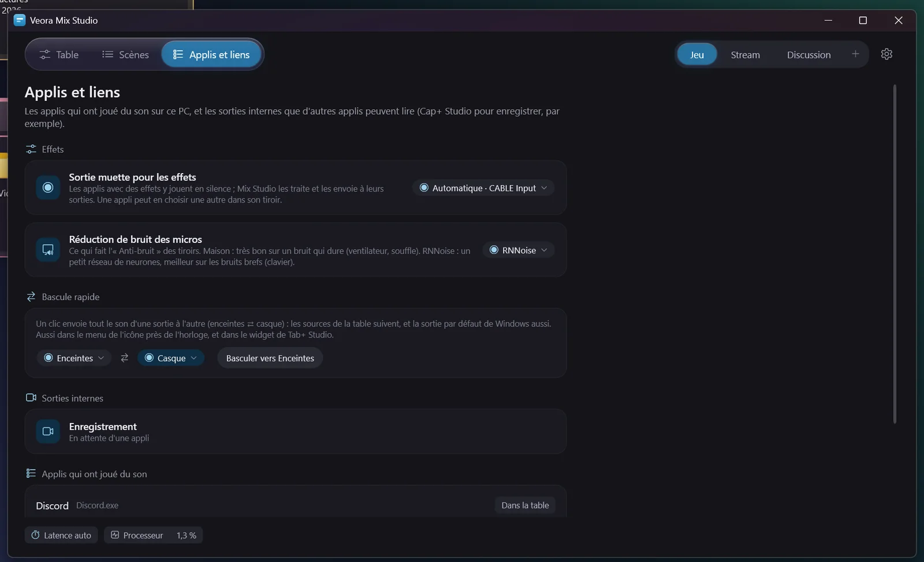
Task: Select the Discussion profile
Action: 808,55
